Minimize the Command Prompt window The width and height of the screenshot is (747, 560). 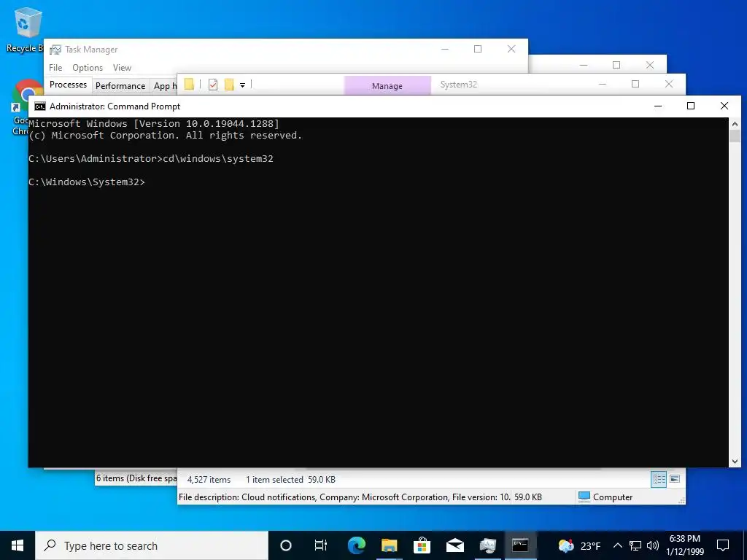(x=658, y=106)
